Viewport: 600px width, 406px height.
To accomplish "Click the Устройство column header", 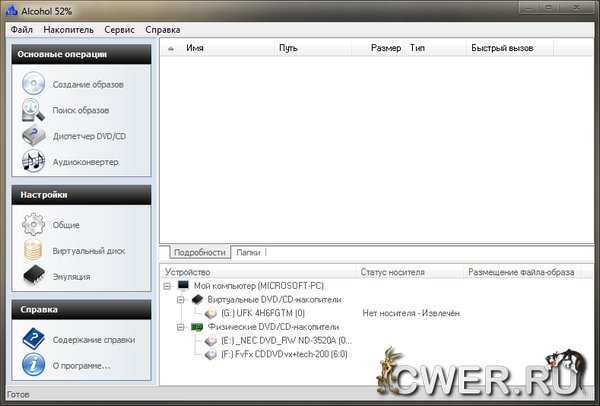I will coord(259,272).
